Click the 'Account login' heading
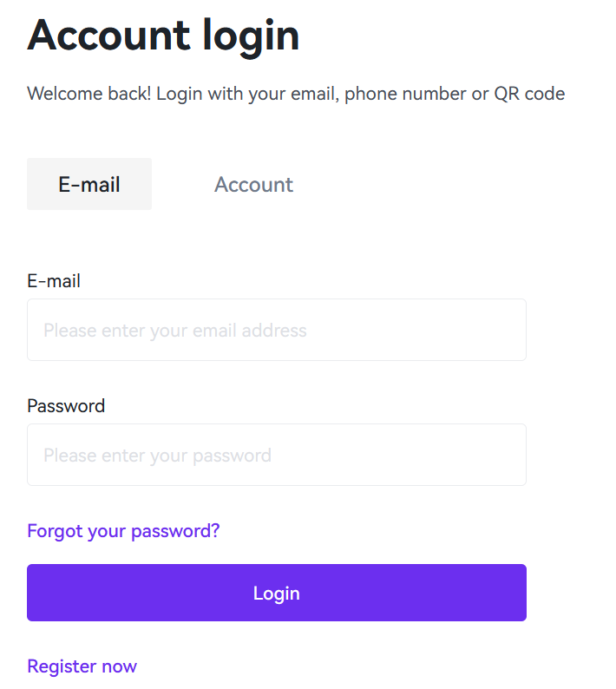 [163, 36]
